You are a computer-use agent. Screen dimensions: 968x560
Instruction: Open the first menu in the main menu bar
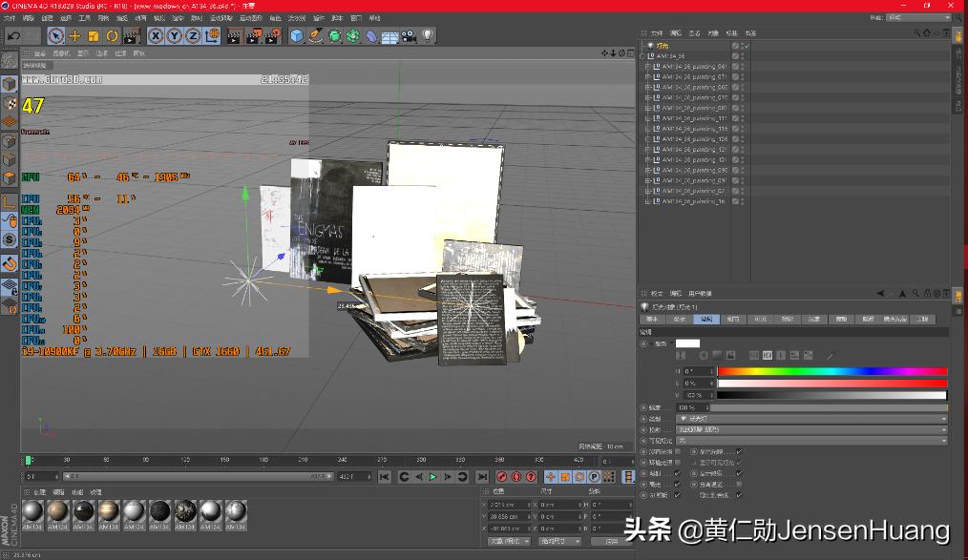[x=10, y=18]
